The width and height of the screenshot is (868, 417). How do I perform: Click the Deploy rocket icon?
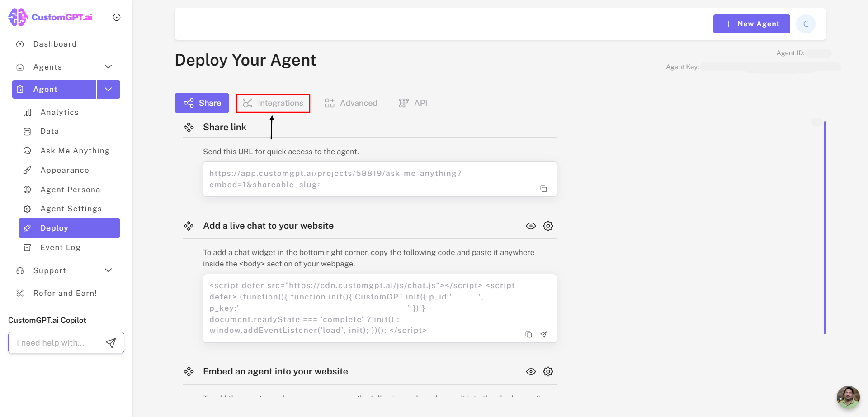27,228
